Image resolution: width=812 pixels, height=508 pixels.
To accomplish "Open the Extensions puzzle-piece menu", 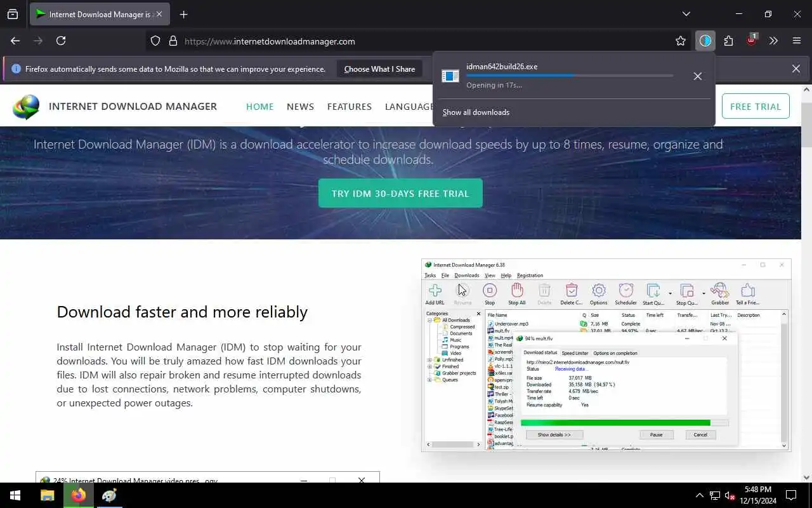I will pyautogui.click(x=728, y=41).
